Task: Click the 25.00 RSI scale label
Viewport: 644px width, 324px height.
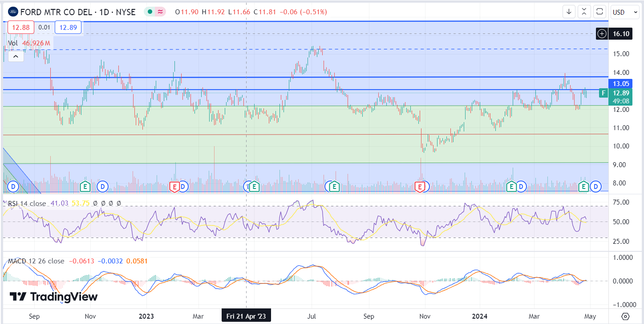Action: (x=620, y=242)
